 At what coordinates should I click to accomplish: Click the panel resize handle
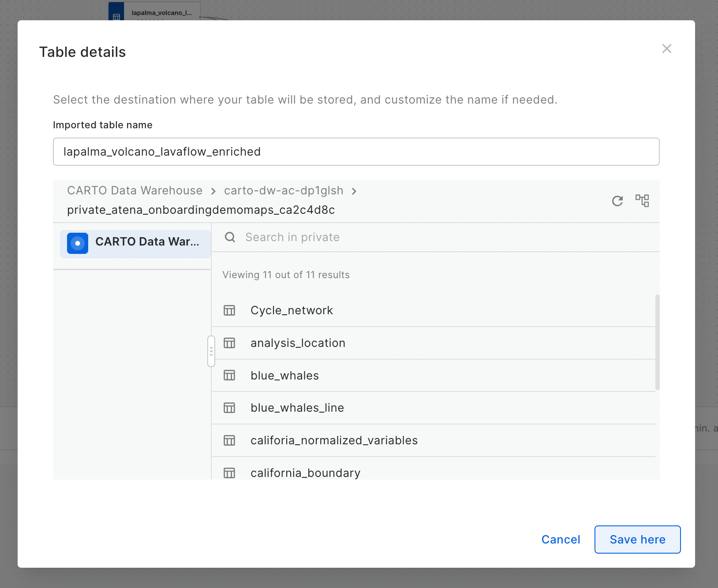(211, 351)
